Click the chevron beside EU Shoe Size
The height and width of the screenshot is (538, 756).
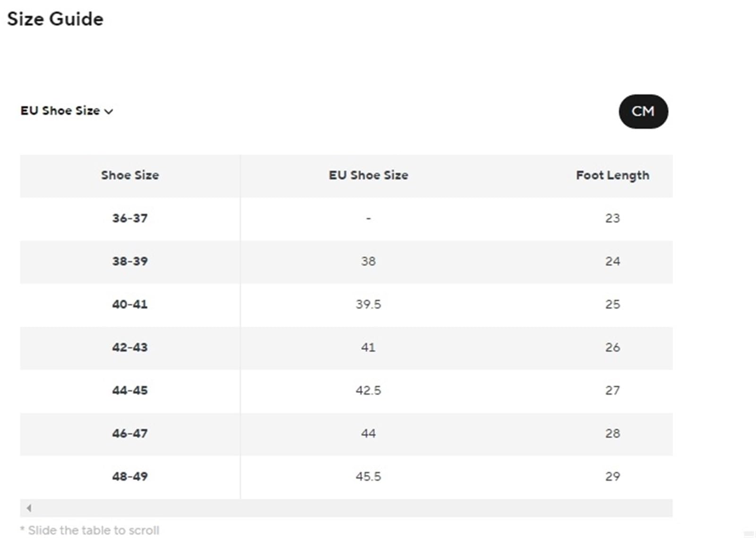pos(109,112)
